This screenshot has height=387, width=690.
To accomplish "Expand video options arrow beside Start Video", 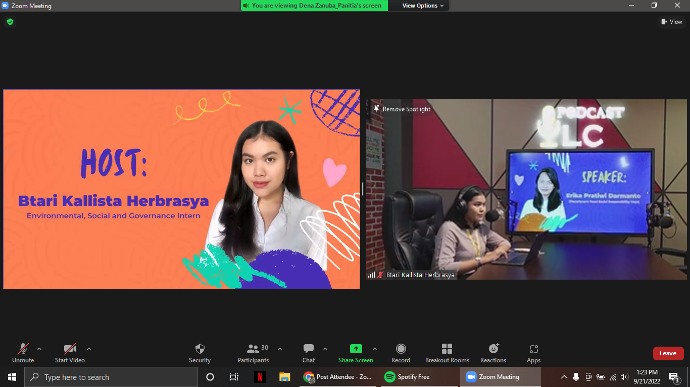I will 89,349.
